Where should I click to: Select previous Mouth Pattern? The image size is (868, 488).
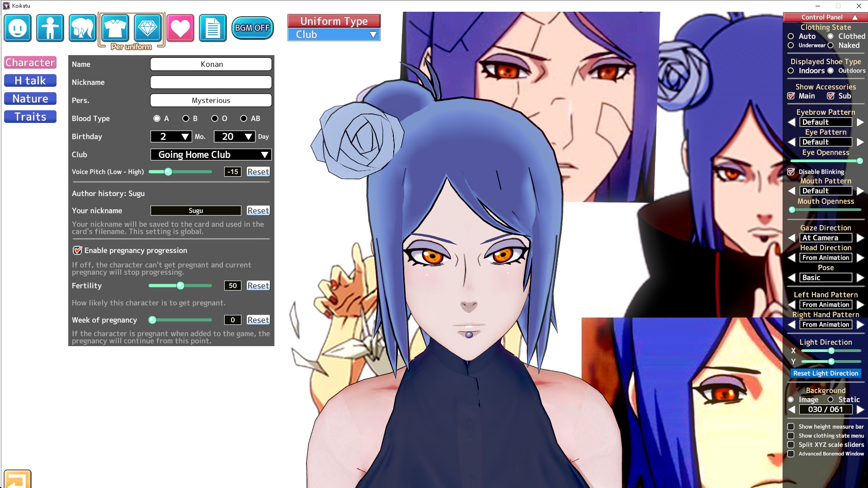coord(792,191)
